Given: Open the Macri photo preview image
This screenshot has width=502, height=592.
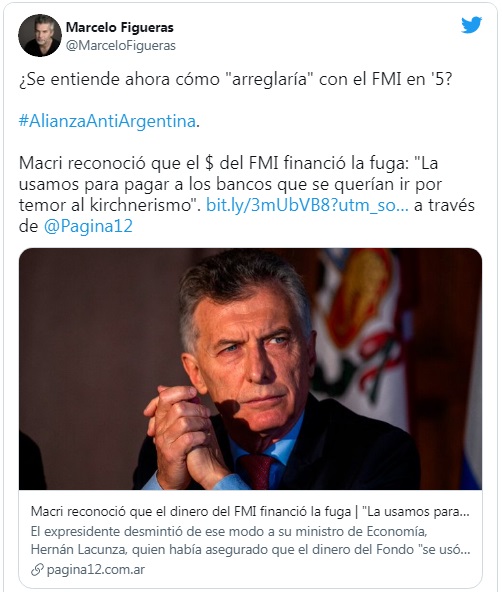Looking at the screenshot, I should (250, 369).
